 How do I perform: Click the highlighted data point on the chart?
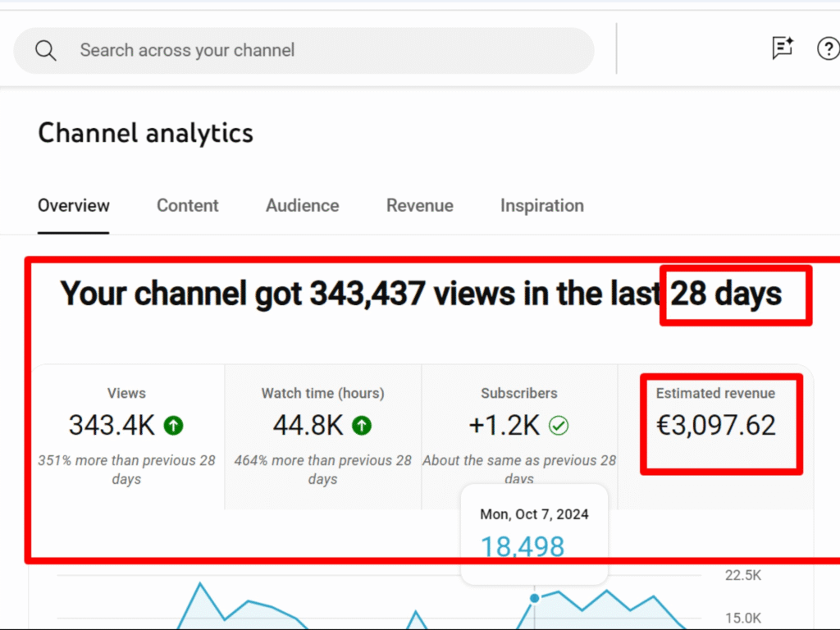pos(534,598)
